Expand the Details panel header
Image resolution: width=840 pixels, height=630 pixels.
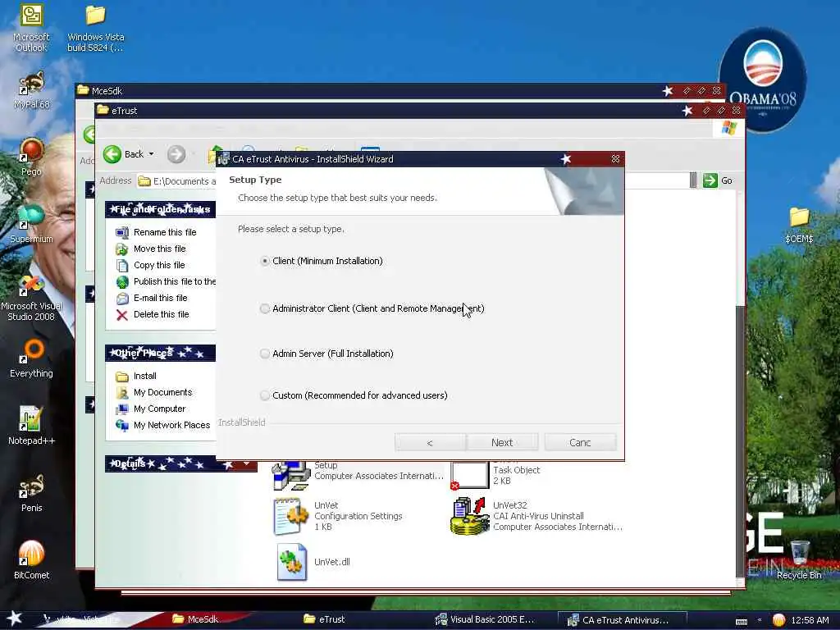coord(181,463)
